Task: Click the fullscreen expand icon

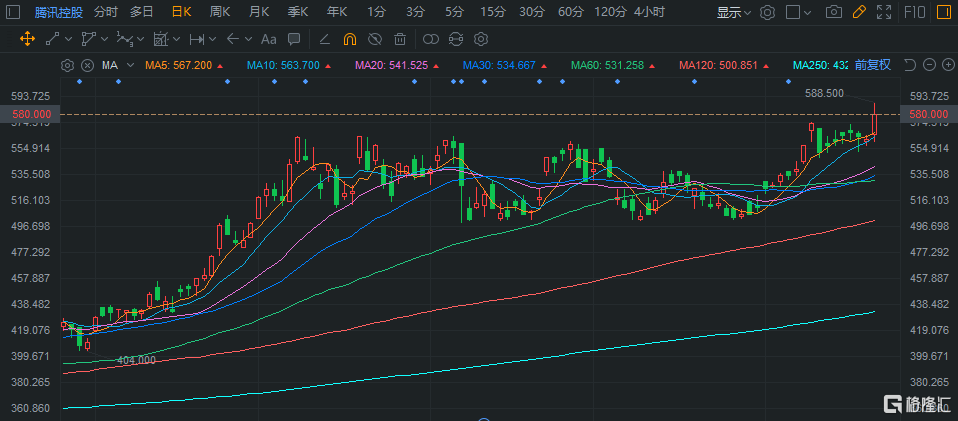Action: click(883, 13)
